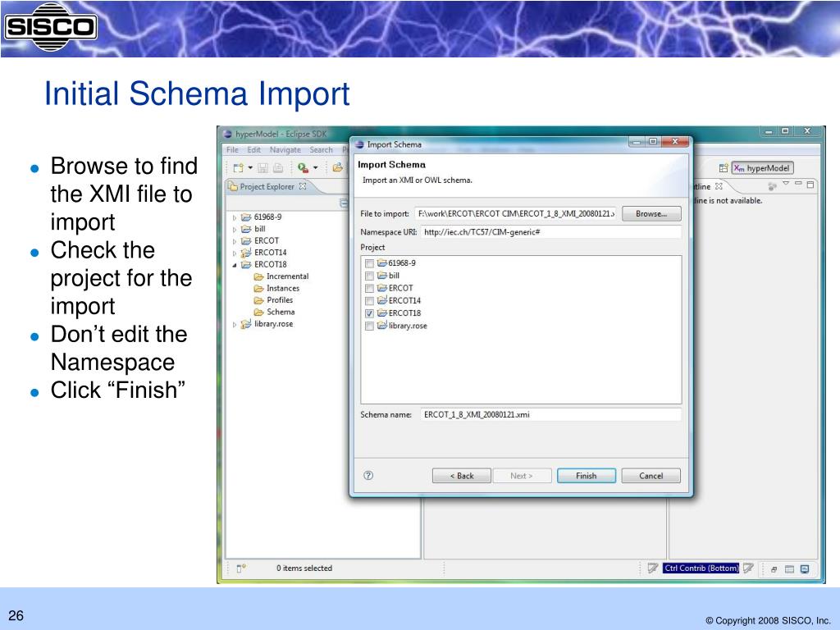Open the External Tools dropdown arrow
This screenshot has height=630, width=840.
[x=316, y=168]
